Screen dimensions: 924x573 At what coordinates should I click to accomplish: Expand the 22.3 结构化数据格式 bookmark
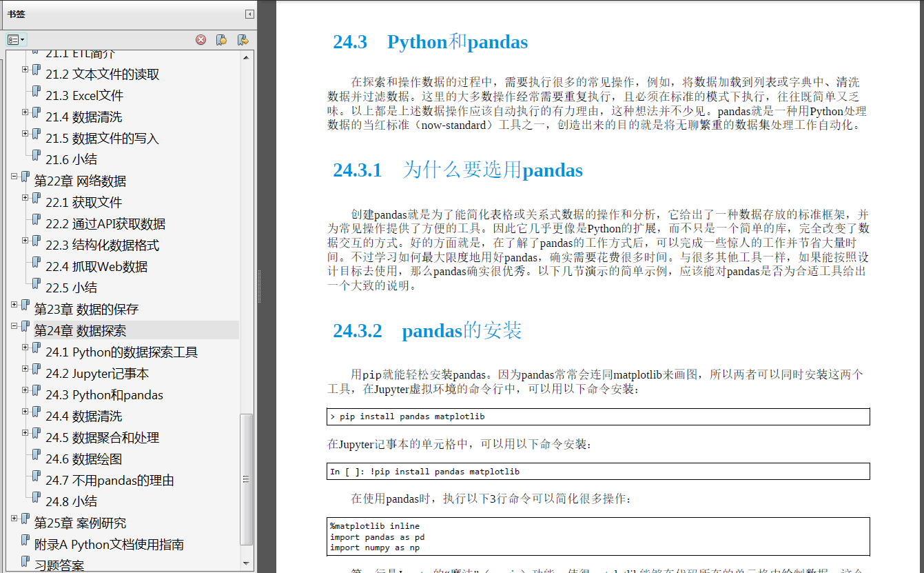[25, 240]
